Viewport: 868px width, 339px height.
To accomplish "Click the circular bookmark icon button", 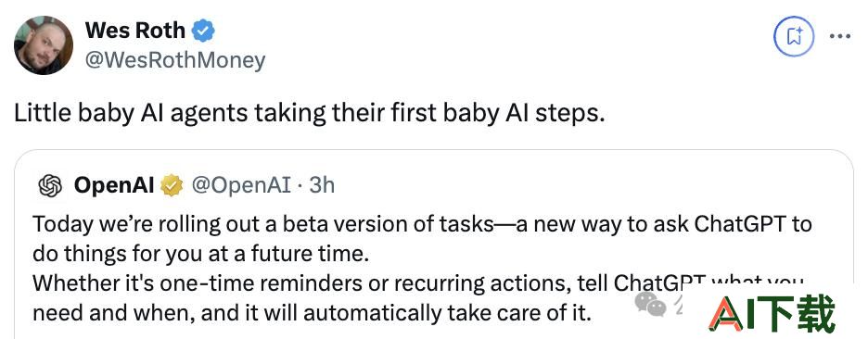I will click(x=795, y=36).
